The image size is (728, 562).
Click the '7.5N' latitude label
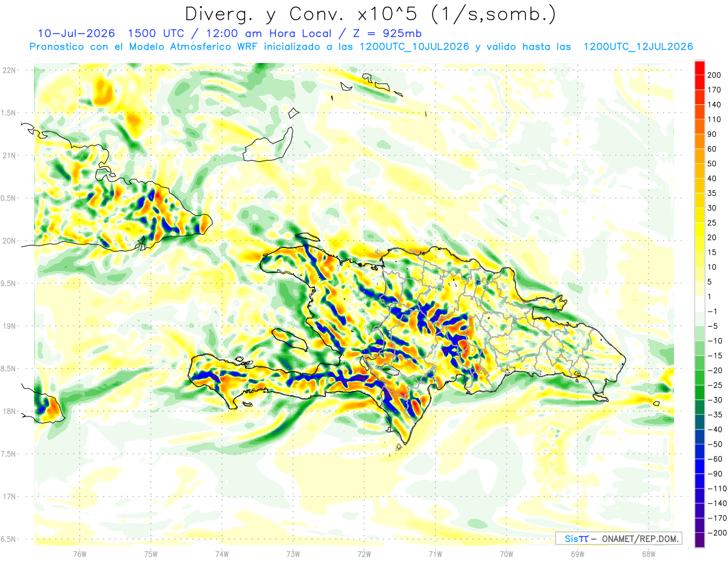[8, 453]
